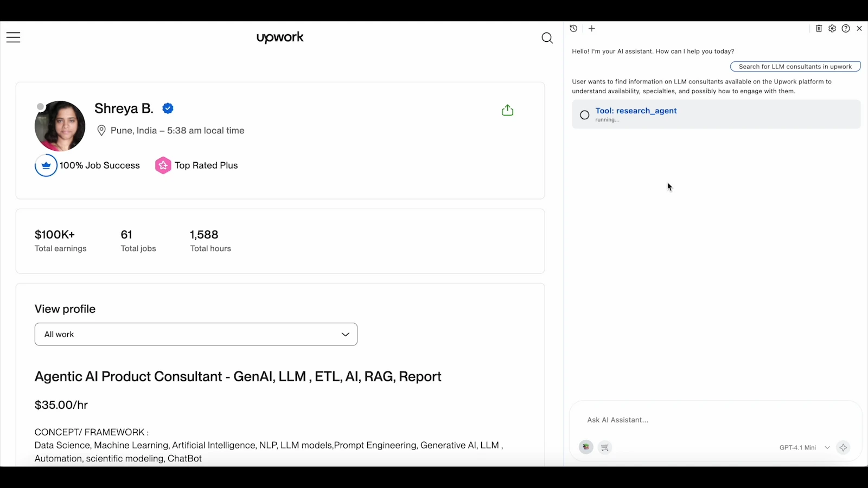Click the 61 Total jobs stat

138,241
